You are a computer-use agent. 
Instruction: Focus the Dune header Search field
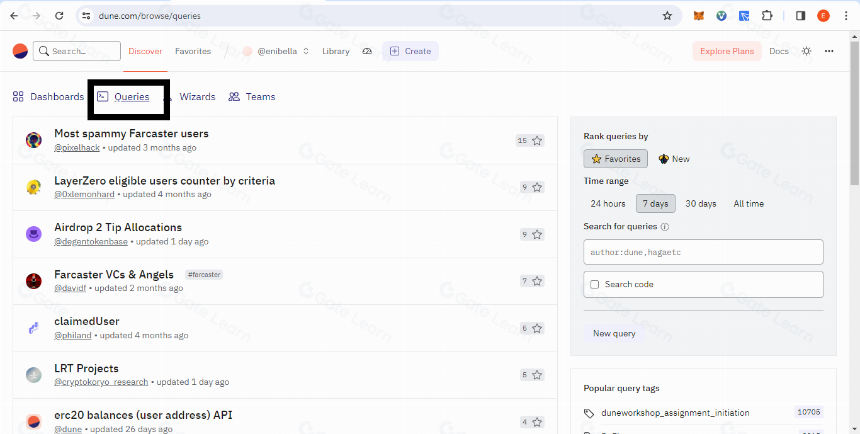pos(77,51)
